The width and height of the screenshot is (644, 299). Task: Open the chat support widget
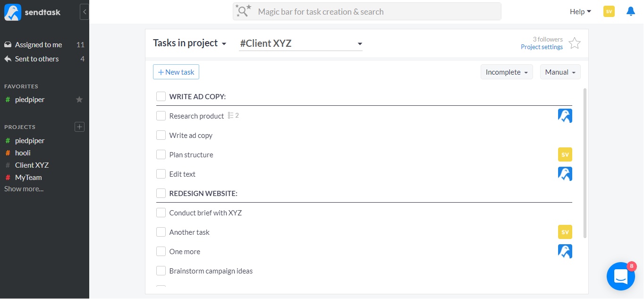[x=620, y=277]
